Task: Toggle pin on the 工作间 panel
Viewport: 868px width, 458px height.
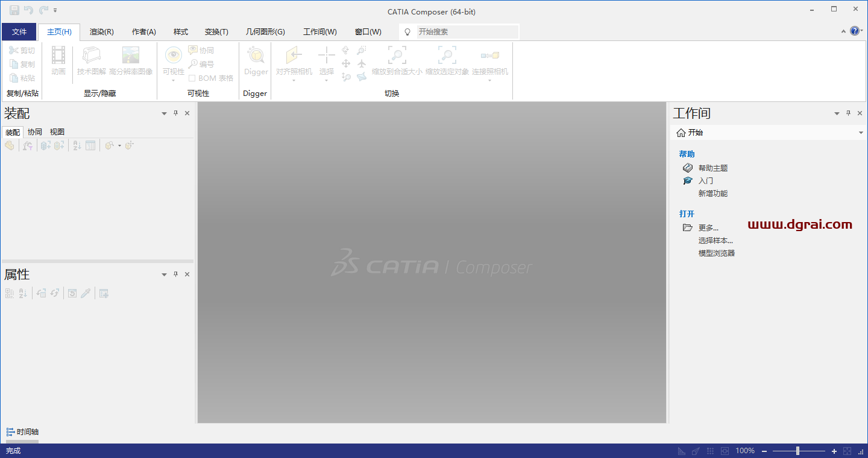Action: pyautogui.click(x=848, y=113)
